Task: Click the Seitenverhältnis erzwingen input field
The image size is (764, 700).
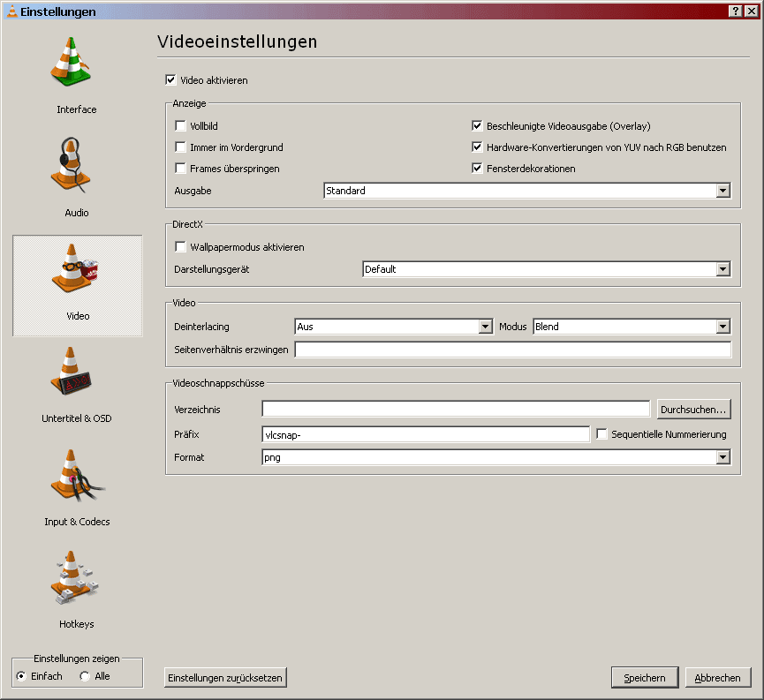Action: 513,350
